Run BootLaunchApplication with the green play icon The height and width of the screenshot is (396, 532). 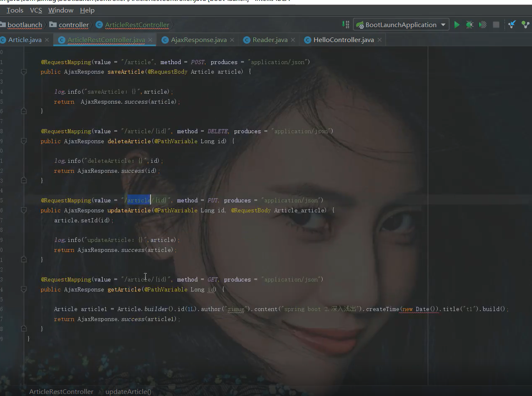click(457, 25)
